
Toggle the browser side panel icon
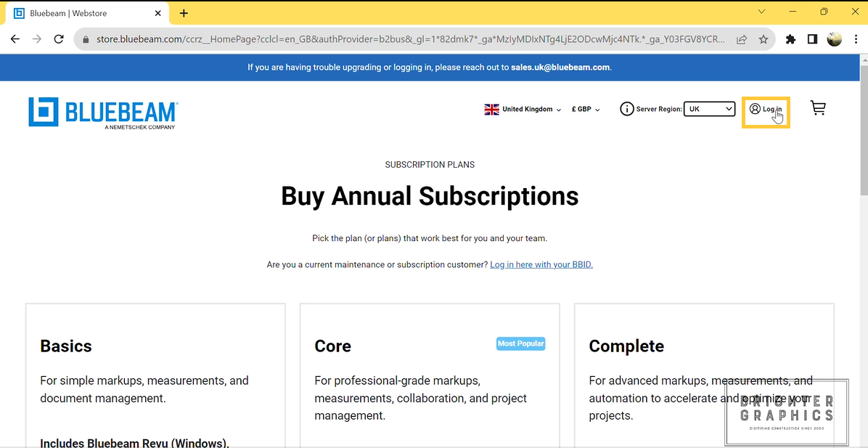812,39
